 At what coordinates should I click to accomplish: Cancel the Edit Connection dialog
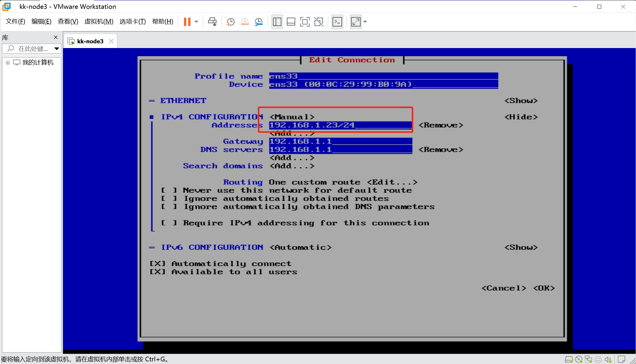click(504, 288)
